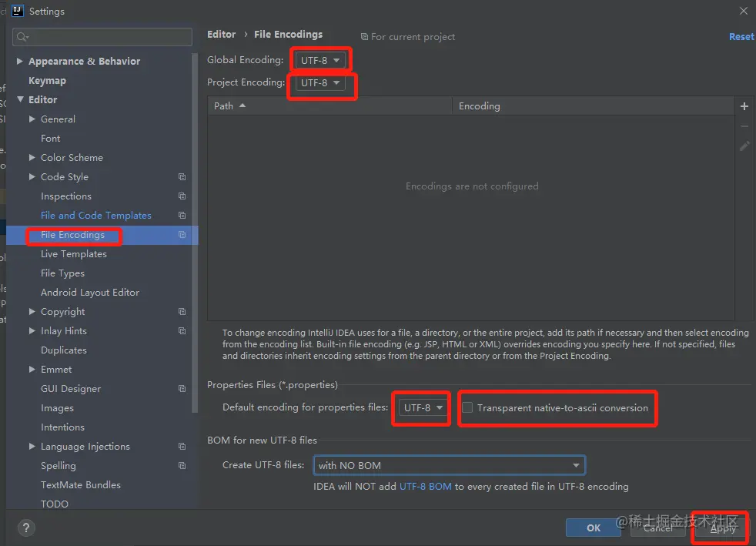Click project icon next to Language Injections
The height and width of the screenshot is (546, 756).
point(182,446)
